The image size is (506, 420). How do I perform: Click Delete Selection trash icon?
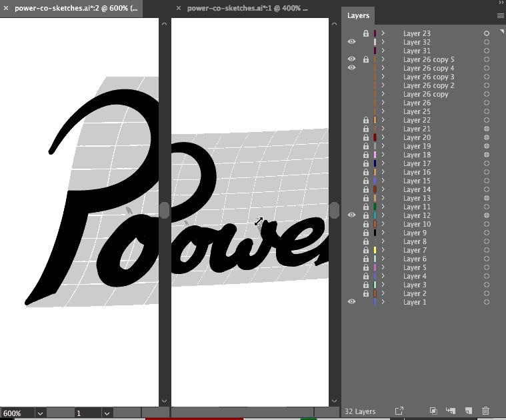(x=485, y=411)
